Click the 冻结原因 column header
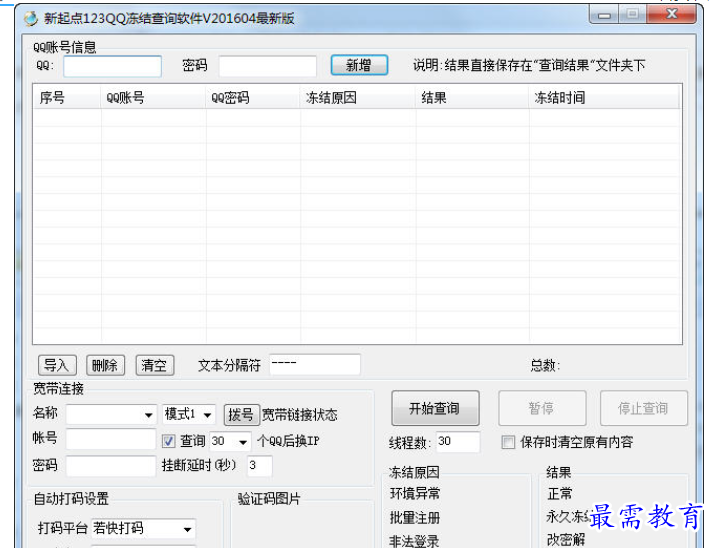The height and width of the screenshot is (548, 711). point(358,97)
